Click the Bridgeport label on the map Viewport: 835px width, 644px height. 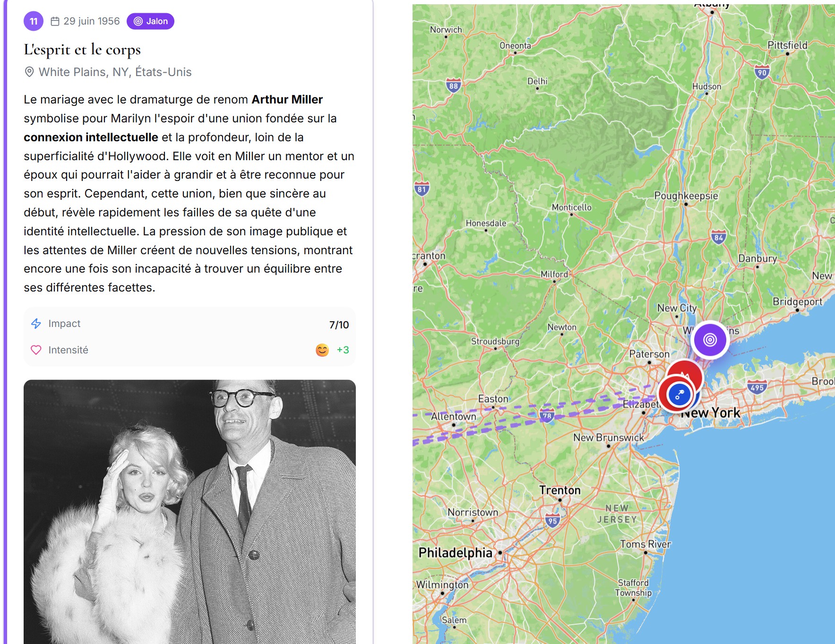tap(798, 302)
